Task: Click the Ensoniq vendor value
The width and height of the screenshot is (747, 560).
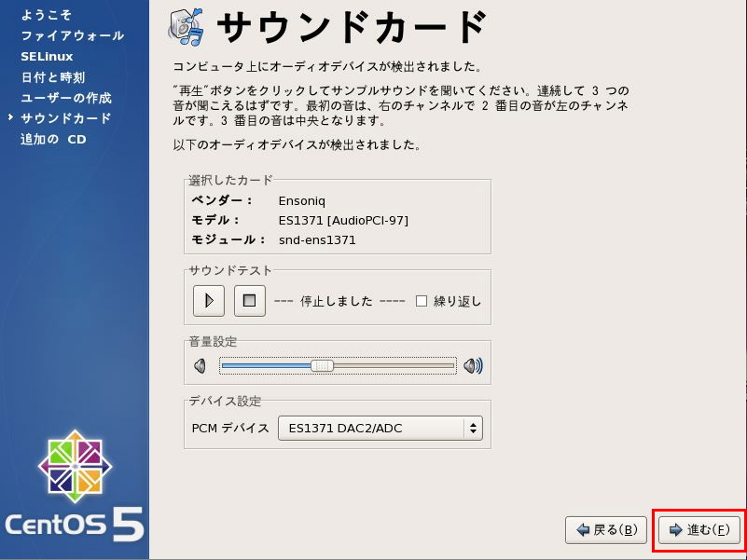Action: [302, 201]
